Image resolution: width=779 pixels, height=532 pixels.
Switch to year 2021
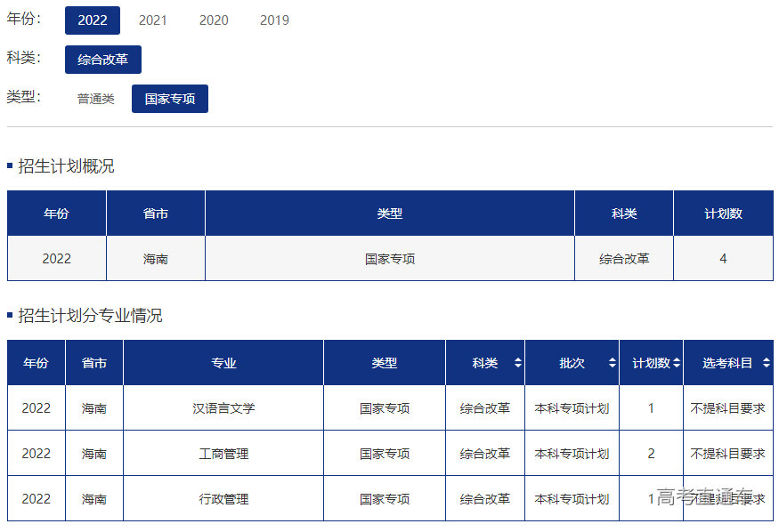[x=152, y=20]
